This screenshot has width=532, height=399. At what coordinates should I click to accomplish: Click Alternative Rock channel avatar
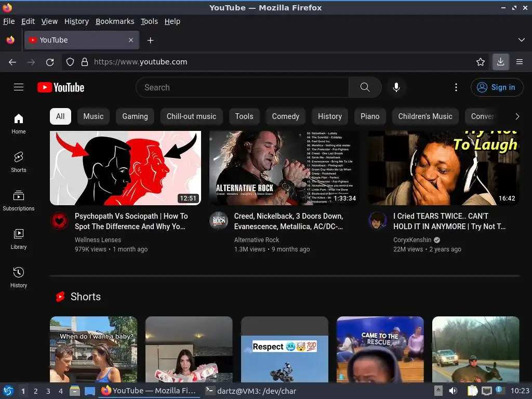coord(219,220)
